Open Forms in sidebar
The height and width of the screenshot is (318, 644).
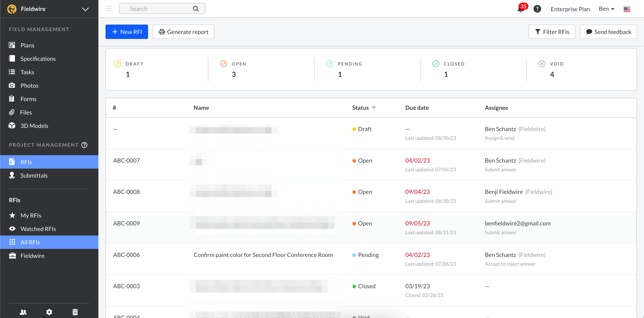(x=49, y=99)
